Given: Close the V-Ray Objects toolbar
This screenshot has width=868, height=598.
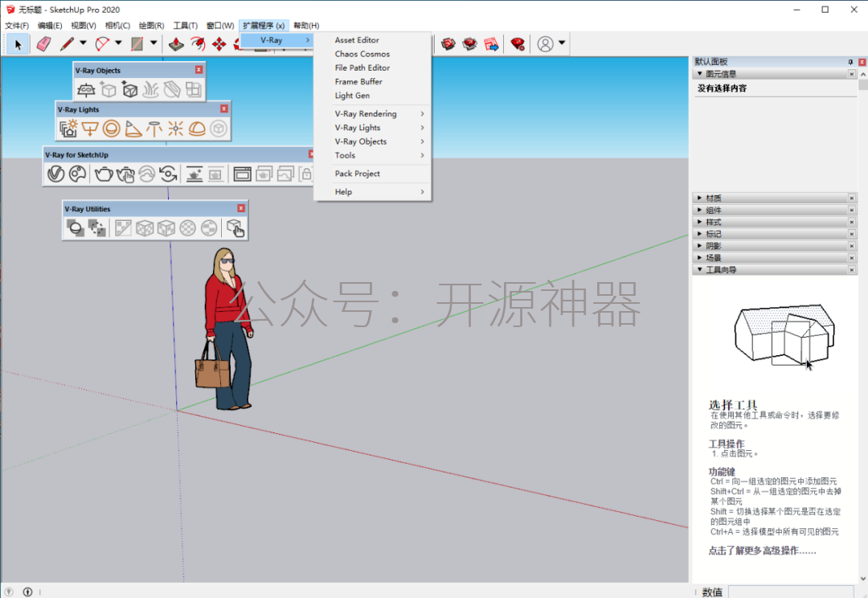Looking at the screenshot, I should point(199,70).
